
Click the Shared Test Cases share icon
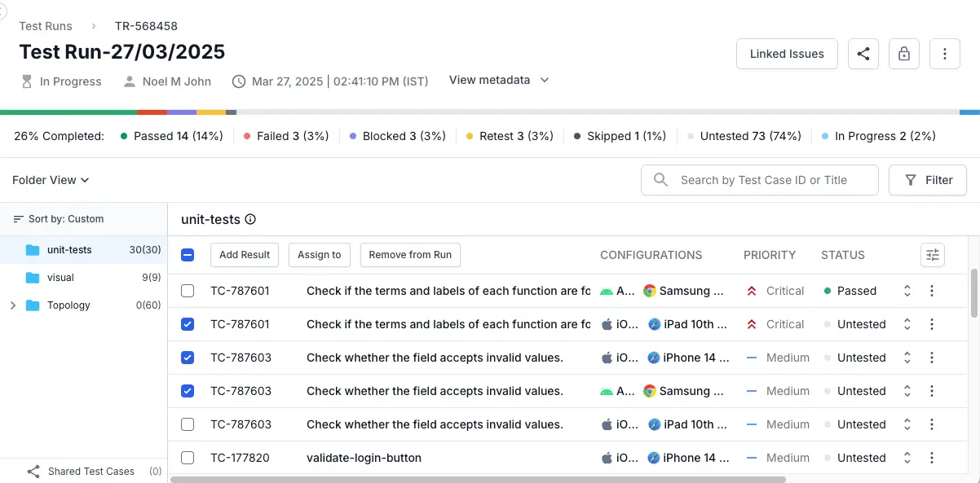(33, 472)
